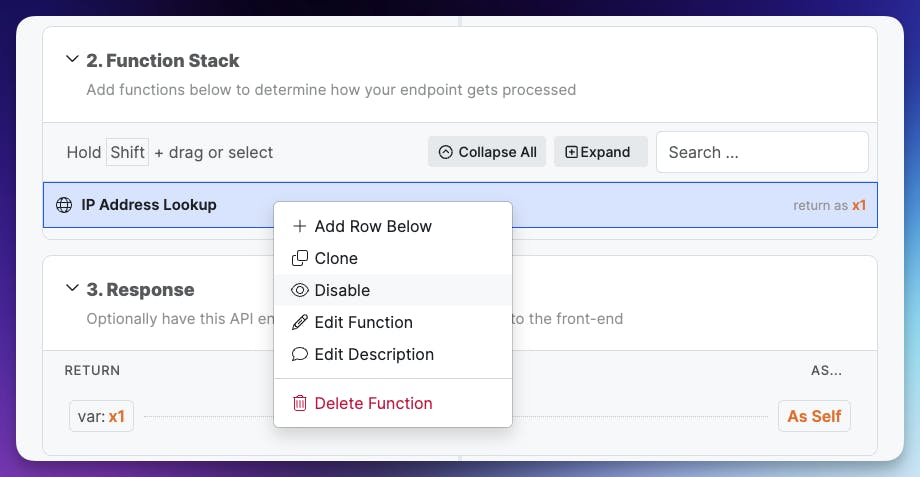Viewport: 920px width, 477px height.
Task: Collapse the Function Stack section chevron
Action: [x=72, y=60]
